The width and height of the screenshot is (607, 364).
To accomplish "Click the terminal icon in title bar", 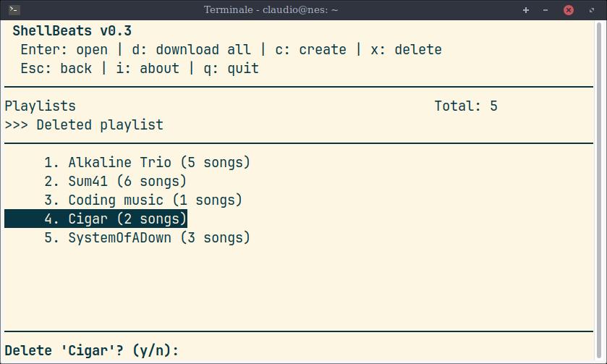I will pos(14,10).
